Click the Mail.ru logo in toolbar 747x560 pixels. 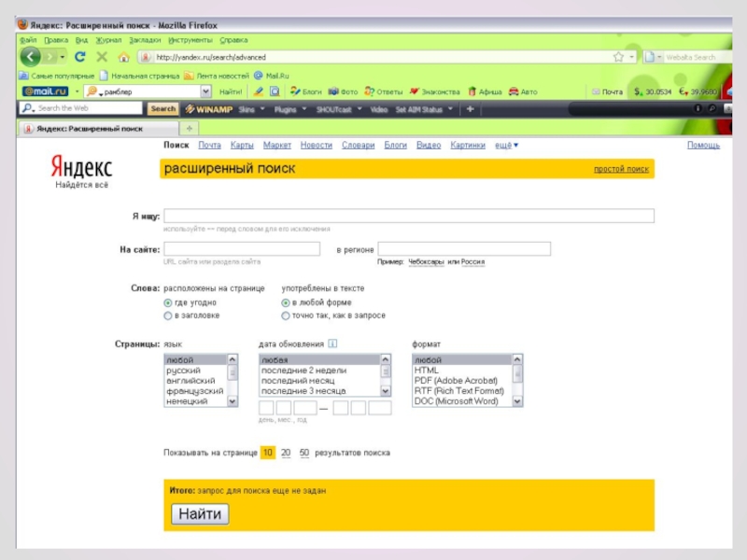(x=45, y=91)
